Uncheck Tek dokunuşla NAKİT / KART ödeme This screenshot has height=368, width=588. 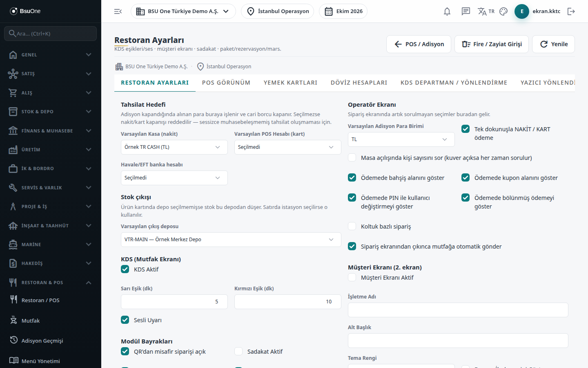pyautogui.click(x=465, y=129)
